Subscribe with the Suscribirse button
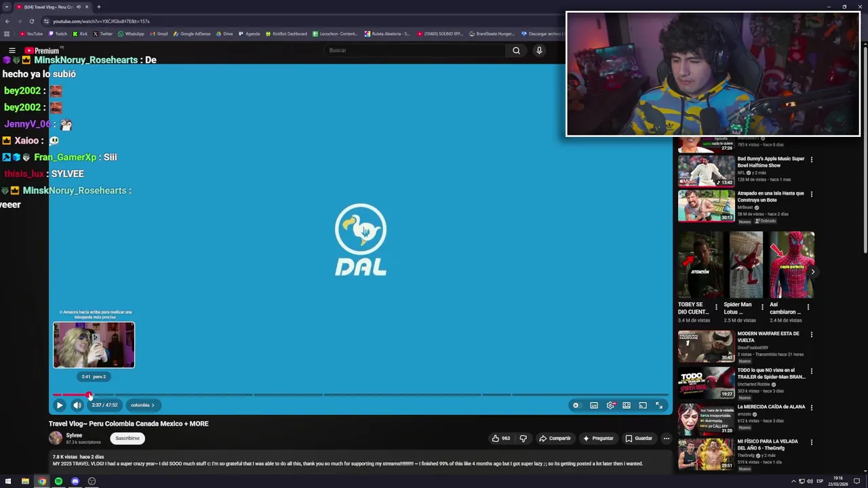This screenshot has height=488, width=868. (127, 439)
